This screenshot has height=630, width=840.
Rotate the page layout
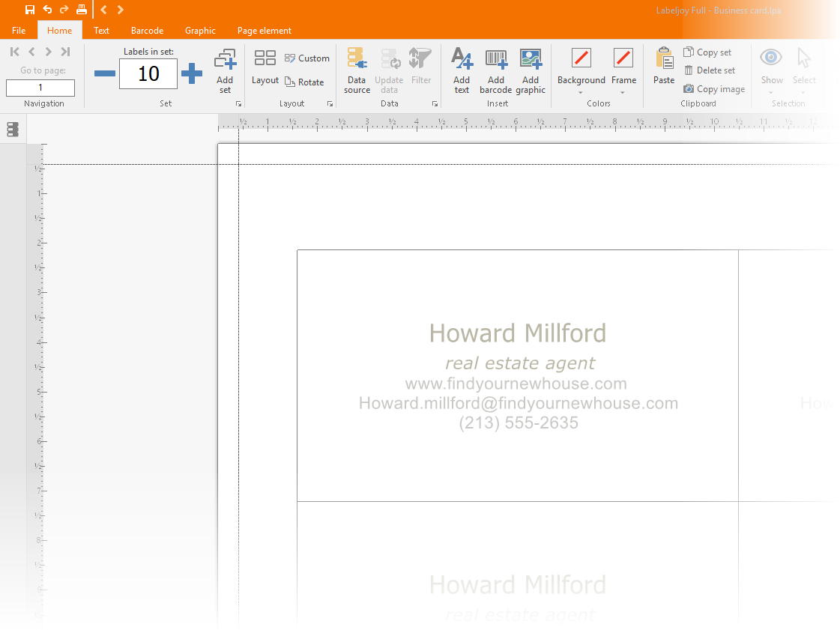304,82
